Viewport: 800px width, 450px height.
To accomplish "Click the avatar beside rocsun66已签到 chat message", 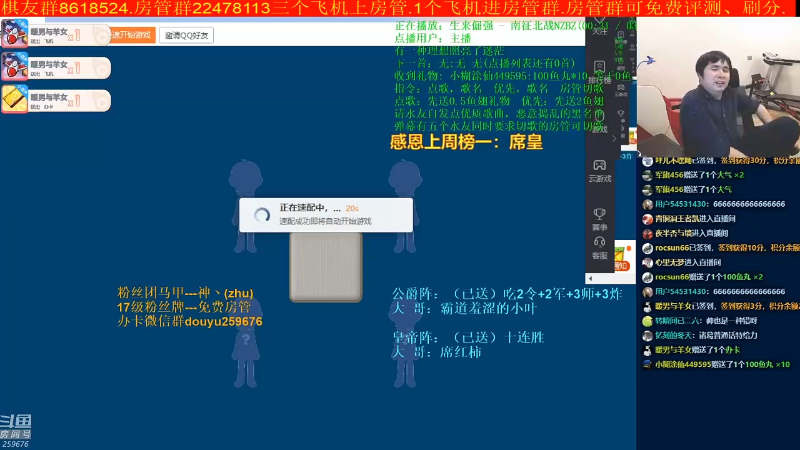I will (647, 248).
